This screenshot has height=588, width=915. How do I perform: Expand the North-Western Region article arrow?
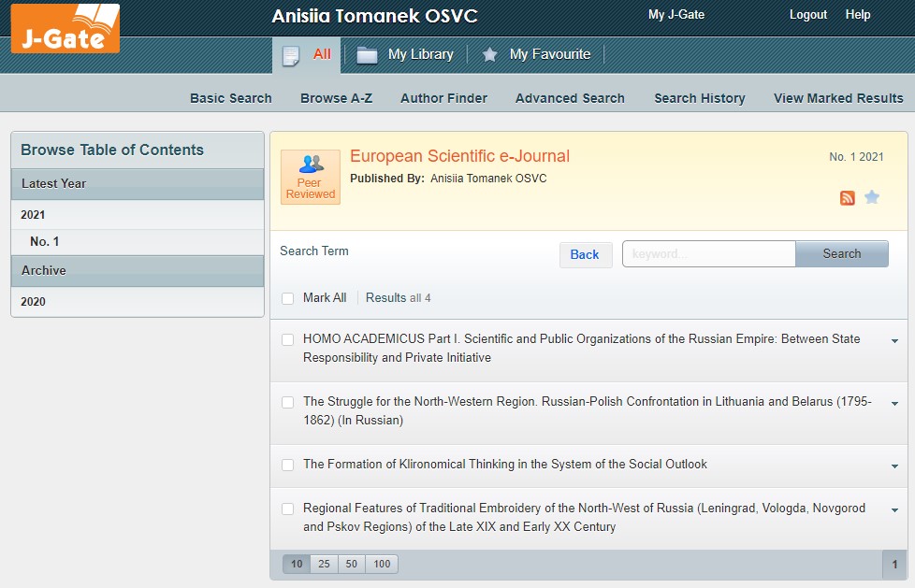[x=894, y=404]
